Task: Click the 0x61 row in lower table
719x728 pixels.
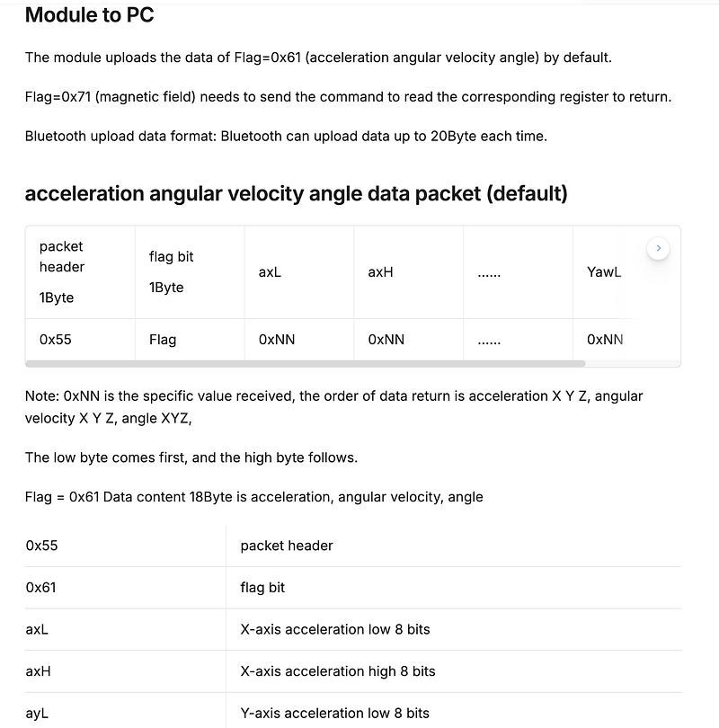Action: click(x=353, y=588)
